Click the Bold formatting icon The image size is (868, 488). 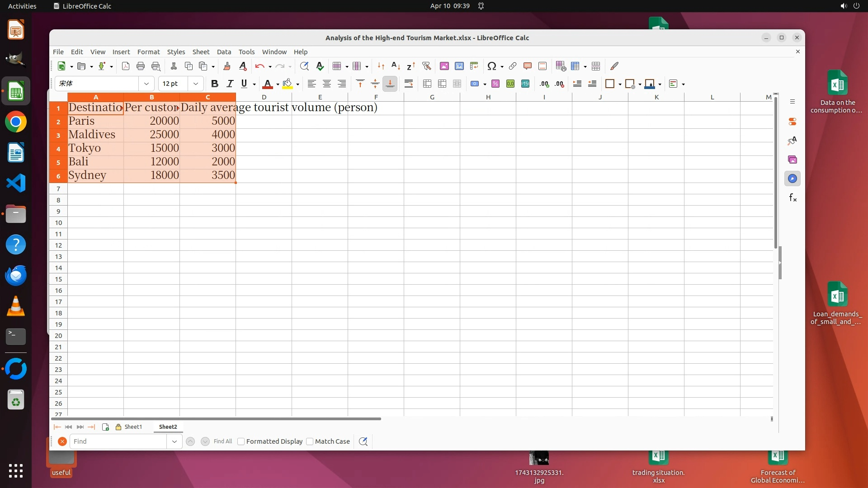tap(215, 84)
